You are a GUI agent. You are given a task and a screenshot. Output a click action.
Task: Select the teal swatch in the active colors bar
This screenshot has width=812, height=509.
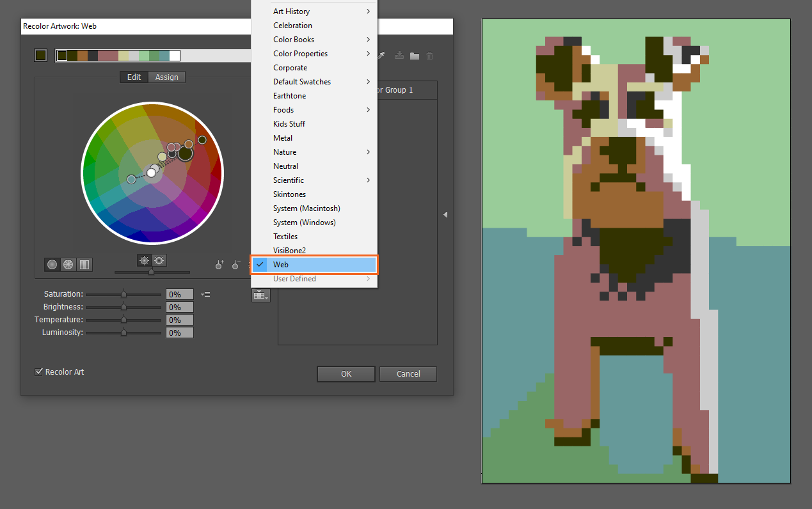pos(164,56)
